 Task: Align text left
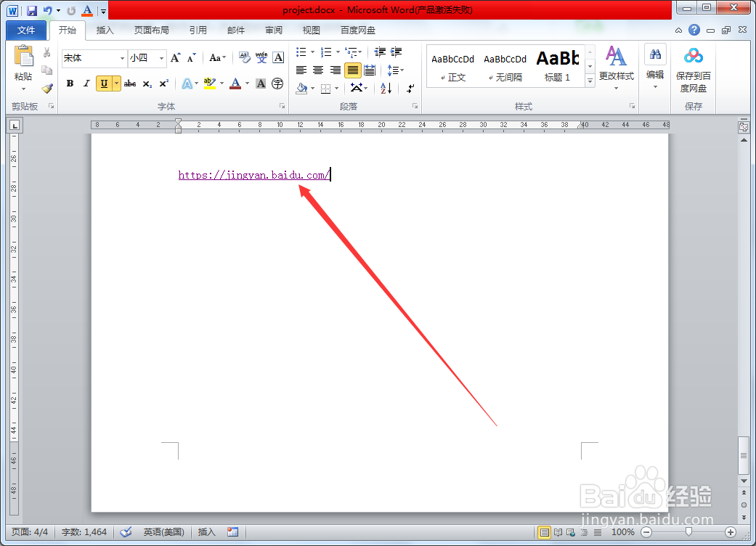coord(301,70)
